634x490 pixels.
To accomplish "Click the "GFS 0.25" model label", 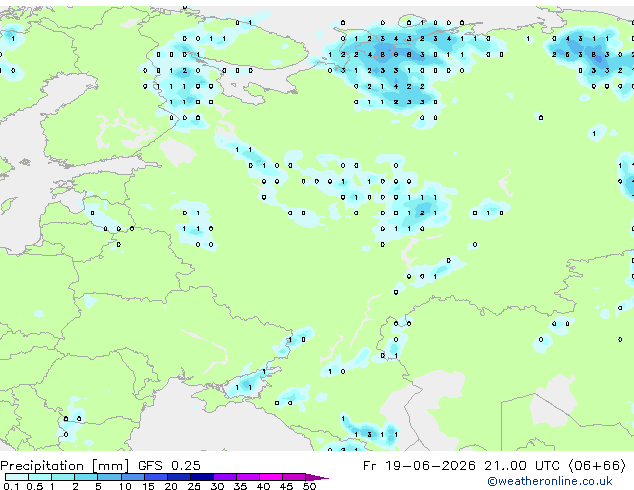I will coord(169,466).
